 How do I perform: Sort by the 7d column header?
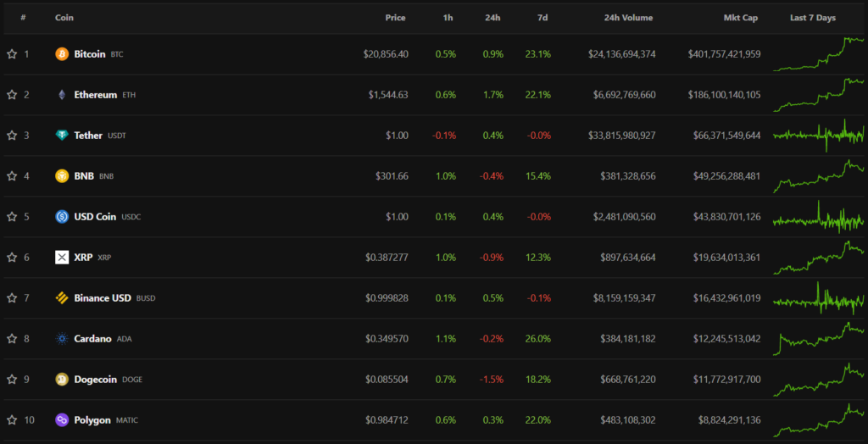(542, 18)
